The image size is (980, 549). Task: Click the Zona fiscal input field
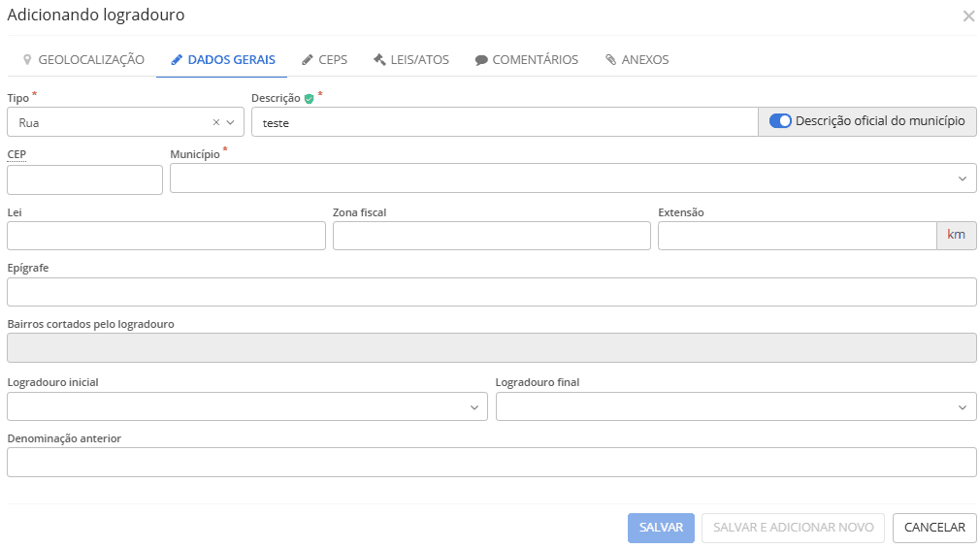(491, 236)
